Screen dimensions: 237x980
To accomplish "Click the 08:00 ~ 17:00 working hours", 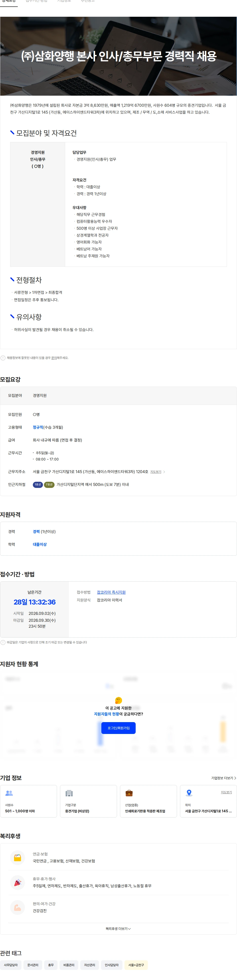I will click(x=47, y=459).
